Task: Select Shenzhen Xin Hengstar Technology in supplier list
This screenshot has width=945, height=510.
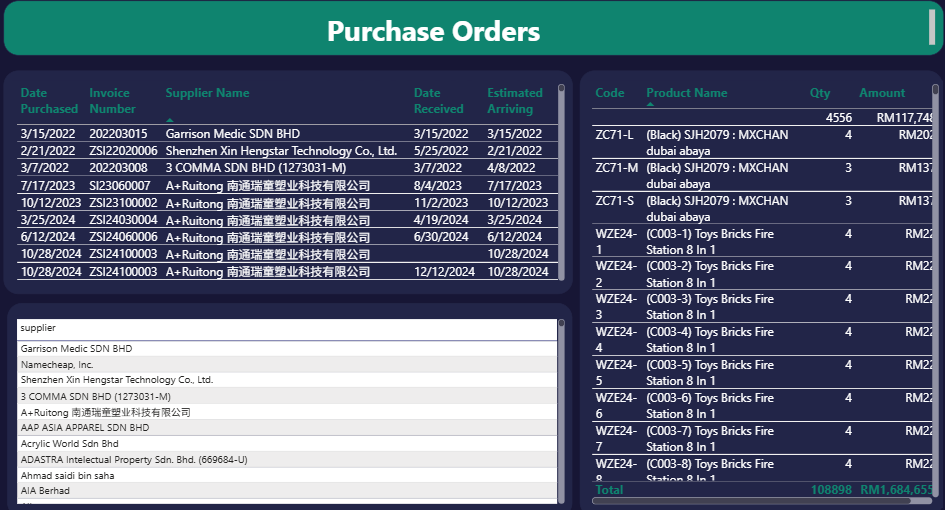Action: (287, 380)
